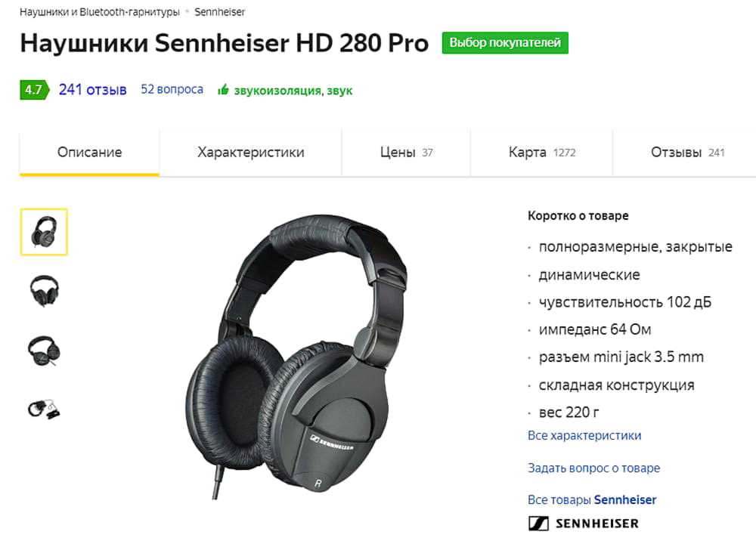Select the first headphone thumbnail
Viewport: 756px width, 544px height.
click(x=44, y=232)
